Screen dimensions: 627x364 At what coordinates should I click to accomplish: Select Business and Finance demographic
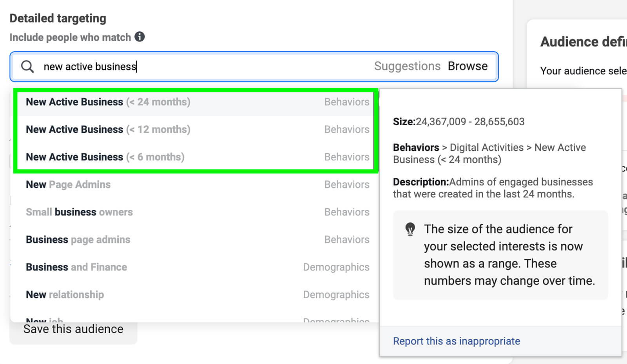76,267
